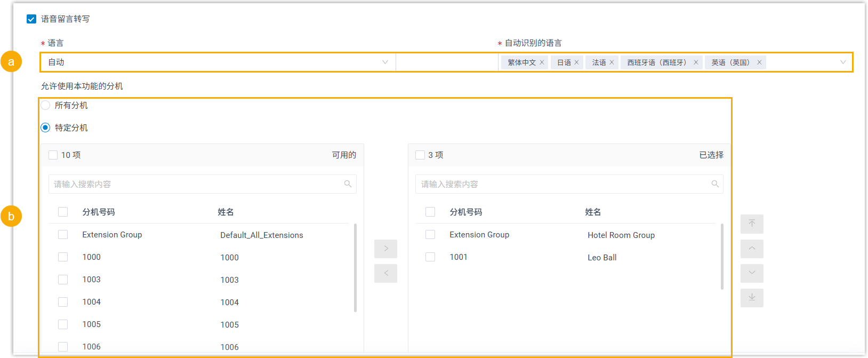Click the available extensions search field

pos(197,184)
